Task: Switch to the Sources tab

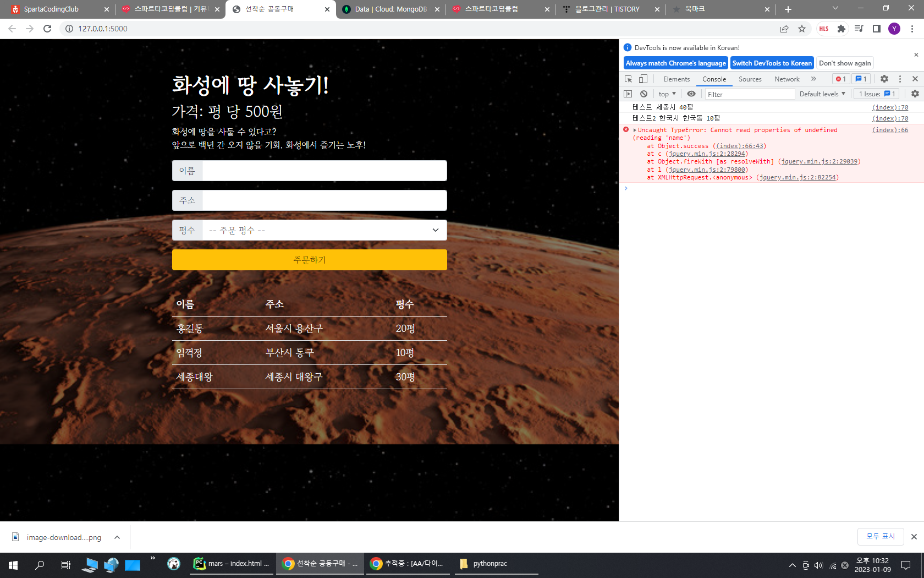Action: click(750, 79)
